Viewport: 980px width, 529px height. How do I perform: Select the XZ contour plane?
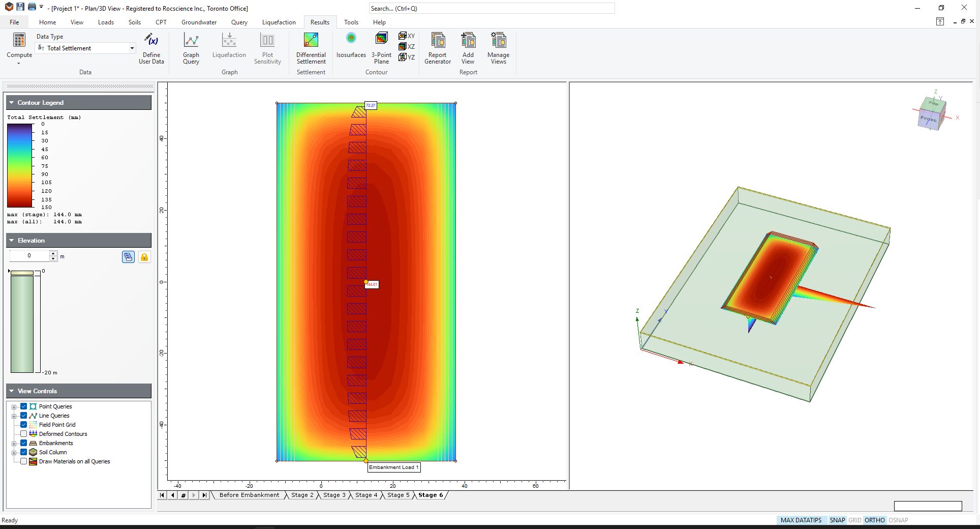[x=407, y=47]
